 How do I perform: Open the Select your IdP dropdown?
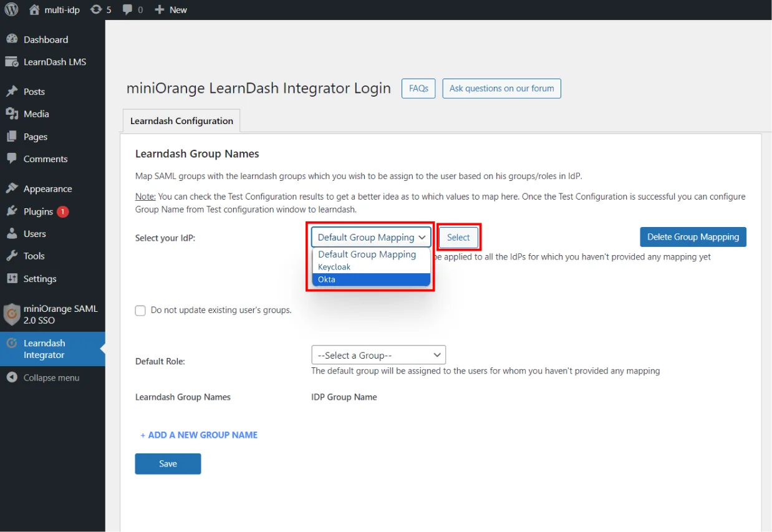371,237
